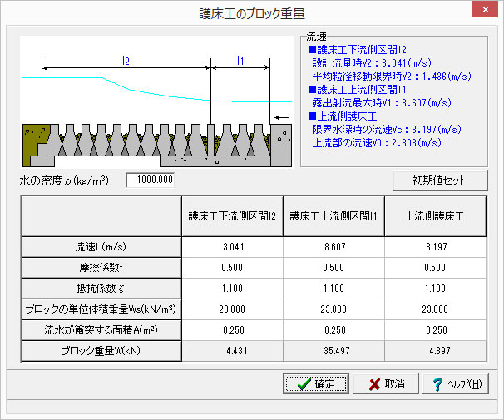Image resolution: width=504 pixels, height=420 pixels.
Task: Click the ■護床工下流側区間l2 heading
Action: (357, 50)
